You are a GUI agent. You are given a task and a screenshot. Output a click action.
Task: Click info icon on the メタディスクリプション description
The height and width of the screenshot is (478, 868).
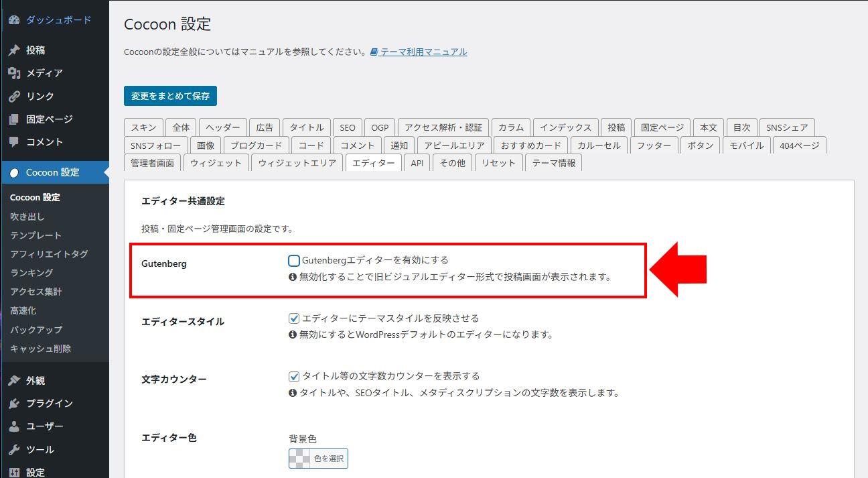click(x=293, y=393)
